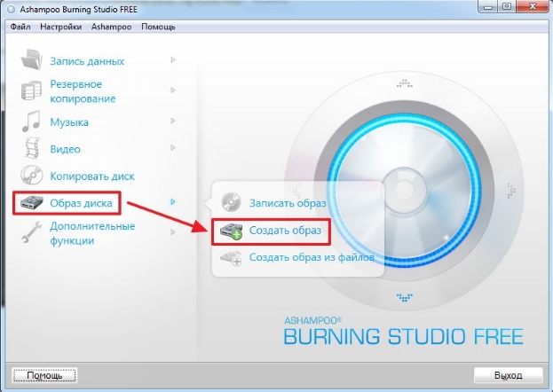
Task: Click the Копировать диск disc icon
Action: click(x=32, y=176)
